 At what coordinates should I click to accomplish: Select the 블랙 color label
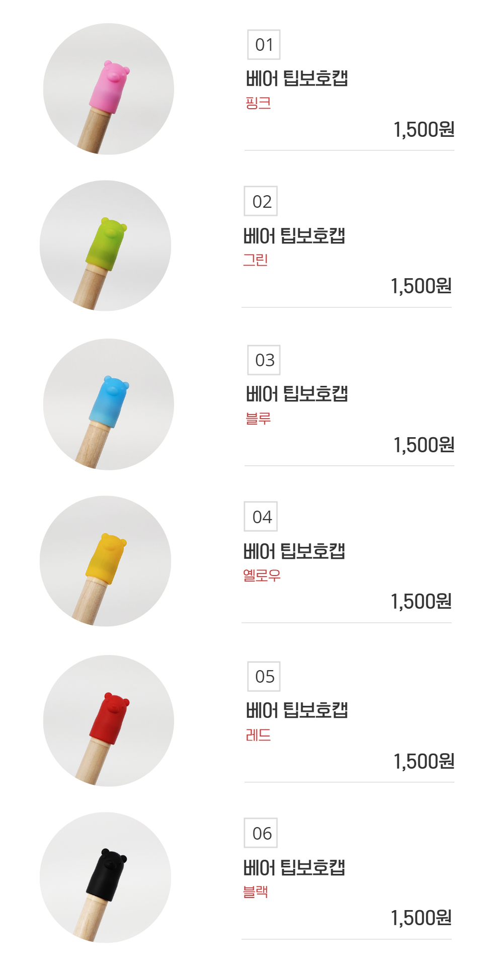pos(255,892)
